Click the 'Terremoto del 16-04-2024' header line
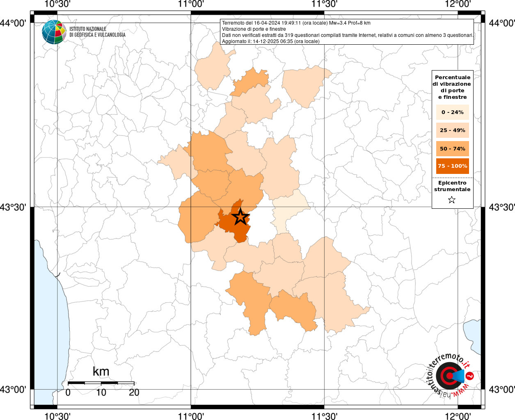This screenshot has height=420, width=515. (x=296, y=23)
